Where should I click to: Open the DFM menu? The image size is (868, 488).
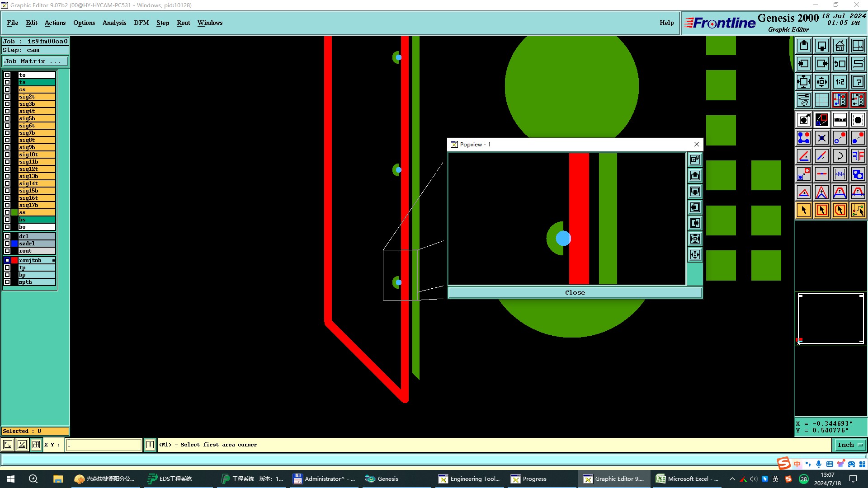(x=141, y=23)
